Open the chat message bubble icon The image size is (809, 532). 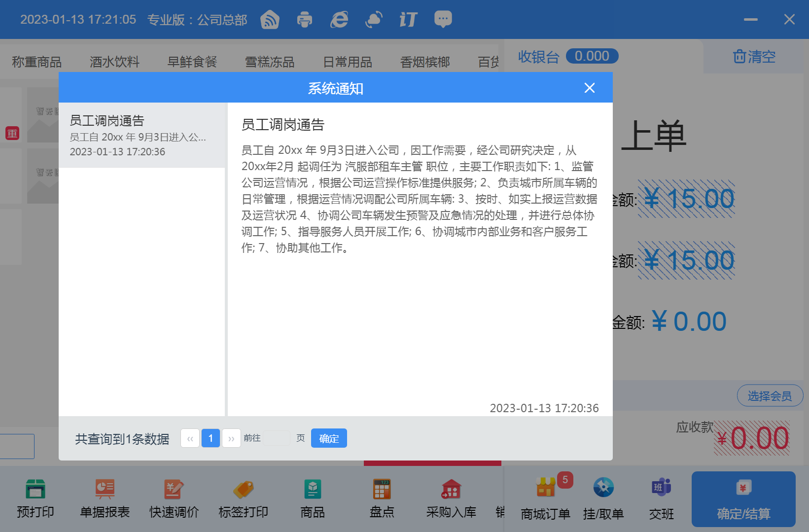coord(443,20)
